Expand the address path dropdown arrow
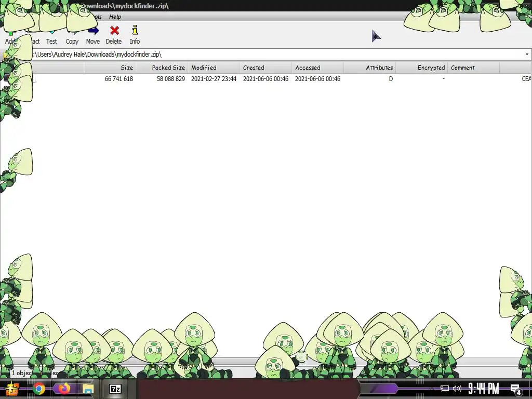 (x=527, y=54)
